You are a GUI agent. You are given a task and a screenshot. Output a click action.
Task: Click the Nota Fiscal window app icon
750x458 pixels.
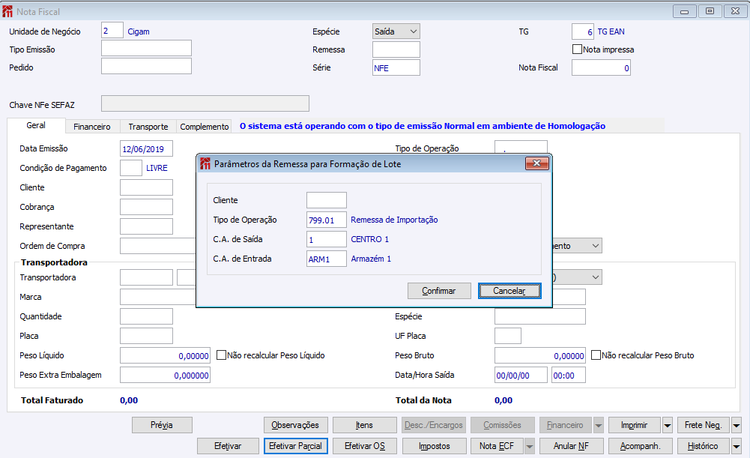pos(7,11)
